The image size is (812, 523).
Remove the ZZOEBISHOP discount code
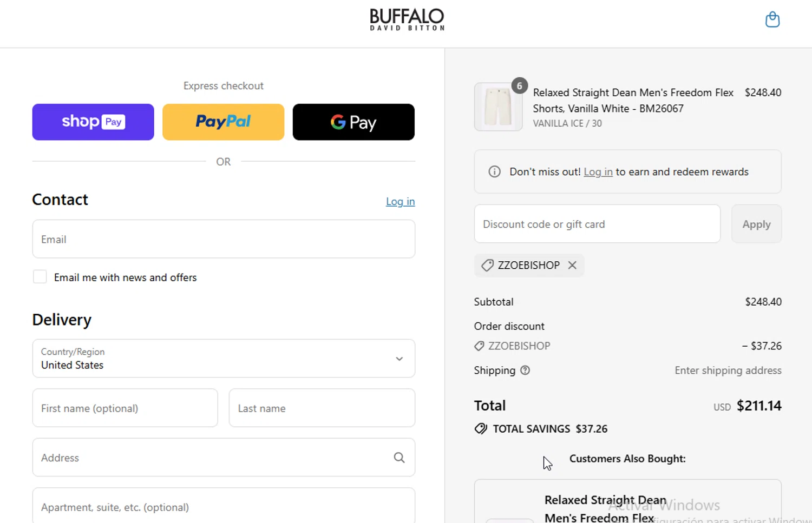(x=572, y=265)
